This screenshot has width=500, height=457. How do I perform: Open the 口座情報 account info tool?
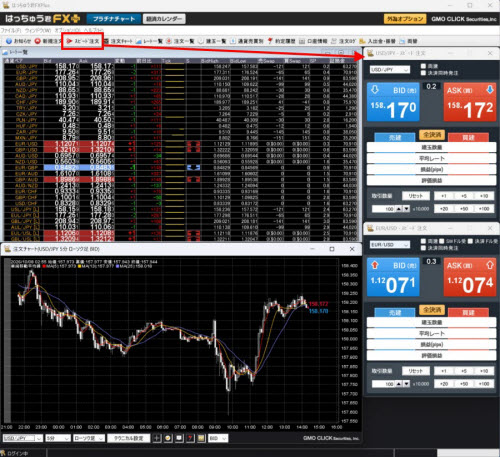coord(313,41)
